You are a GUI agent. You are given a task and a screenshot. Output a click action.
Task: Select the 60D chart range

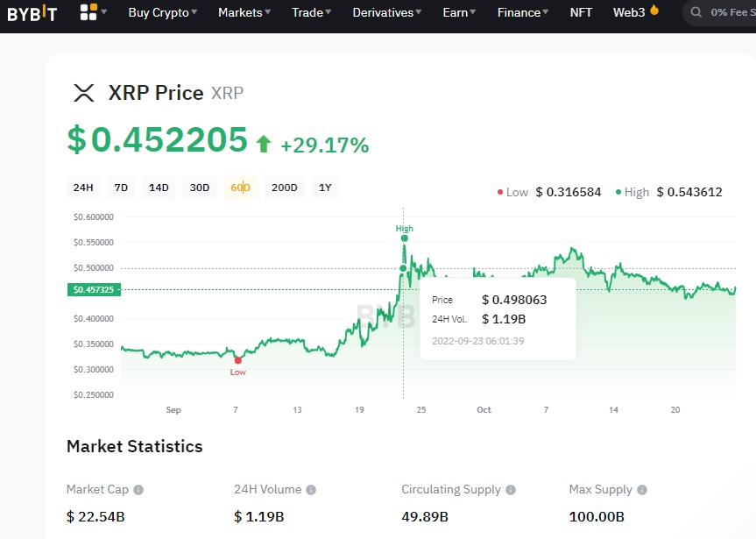click(x=241, y=188)
